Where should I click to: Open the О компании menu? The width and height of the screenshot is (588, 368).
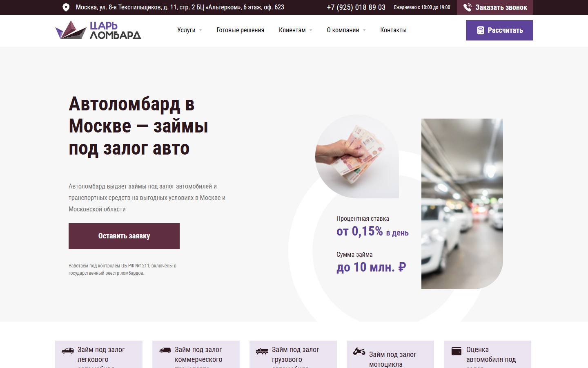coord(343,30)
